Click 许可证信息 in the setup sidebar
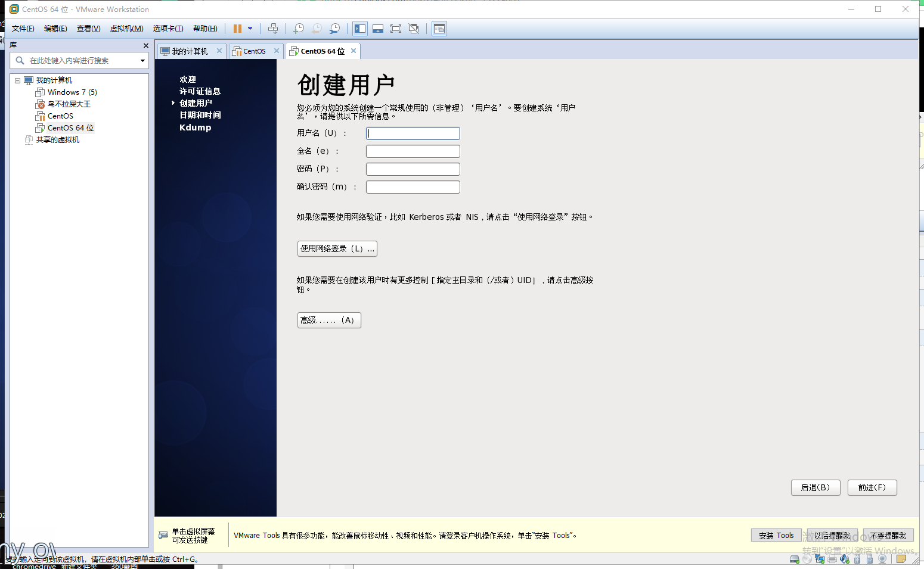The width and height of the screenshot is (924, 569). (x=200, y=91)
